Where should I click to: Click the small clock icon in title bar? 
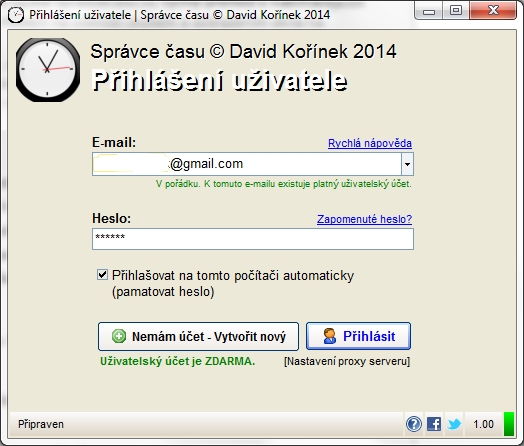click(16, 15)
